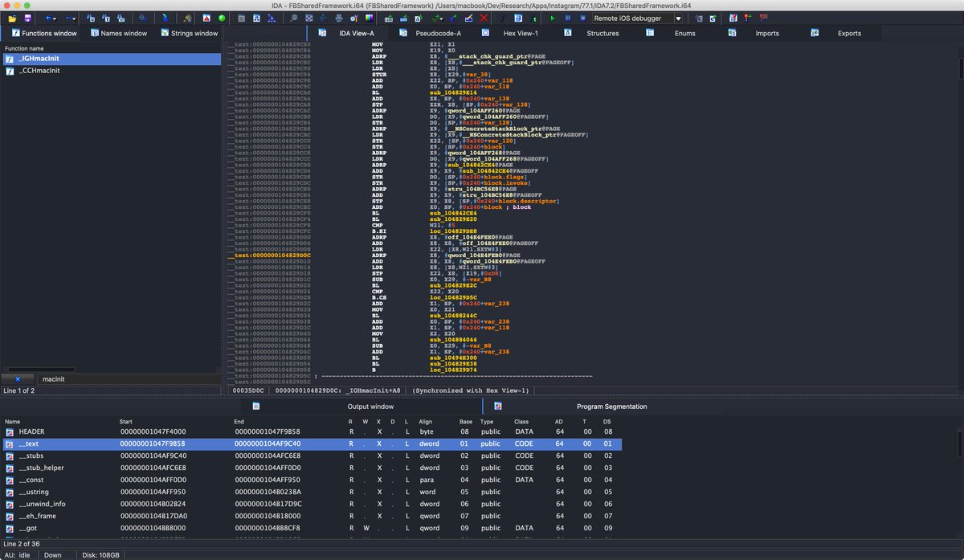Select the __unwind_info segment row

pos(312,504)
